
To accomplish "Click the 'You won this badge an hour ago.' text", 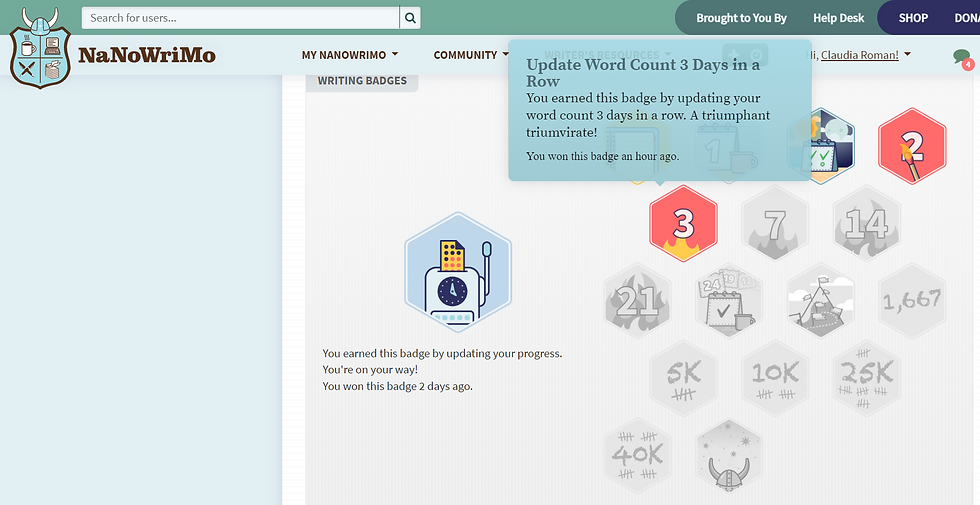I will click(x=602, y=156).
